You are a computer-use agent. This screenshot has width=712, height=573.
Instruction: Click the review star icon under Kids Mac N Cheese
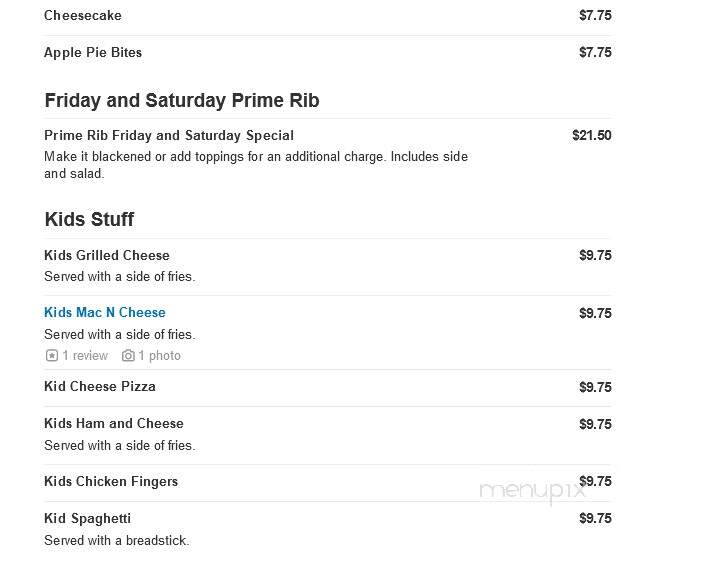pyautogui.click(x=52, y=356)
